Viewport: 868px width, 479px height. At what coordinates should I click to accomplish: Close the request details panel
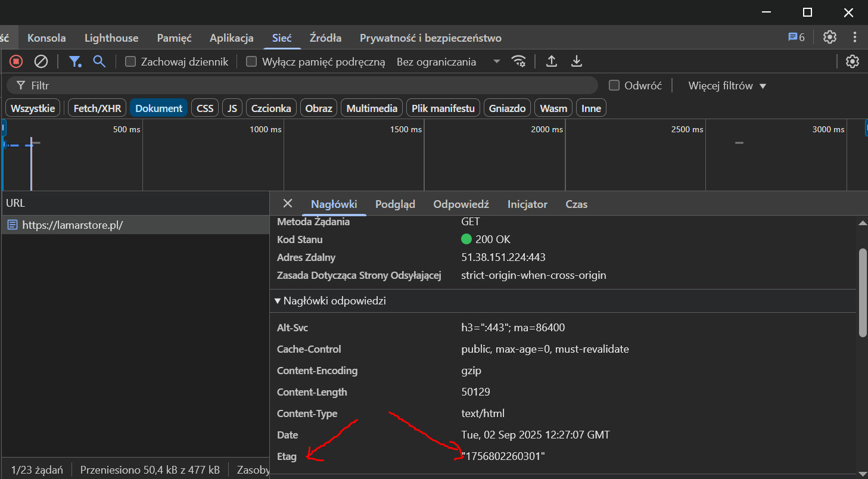click(288, 204)
